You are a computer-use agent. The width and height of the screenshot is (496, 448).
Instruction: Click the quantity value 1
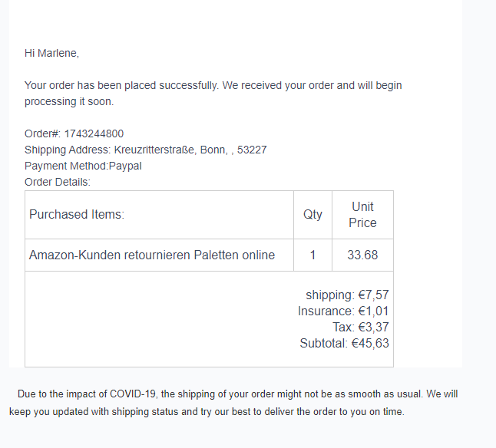click(x=312, y=255)
